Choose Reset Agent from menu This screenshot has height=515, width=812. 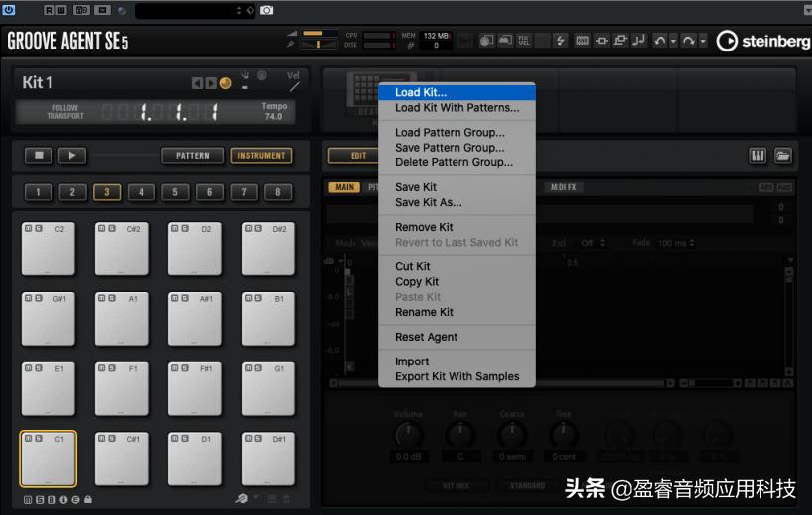(x=457, y=337)
